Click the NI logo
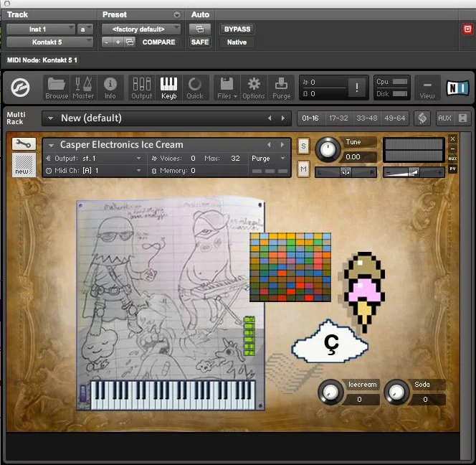 [457, 88]
